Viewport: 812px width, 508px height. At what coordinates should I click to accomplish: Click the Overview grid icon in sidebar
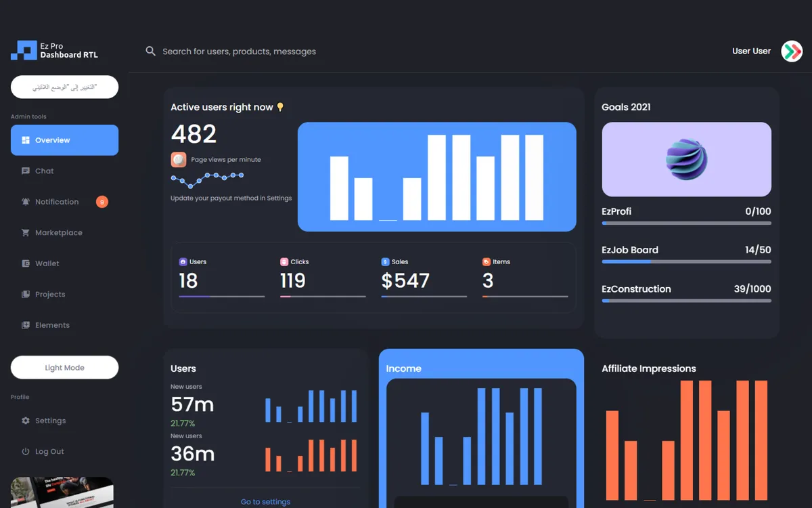26,140
